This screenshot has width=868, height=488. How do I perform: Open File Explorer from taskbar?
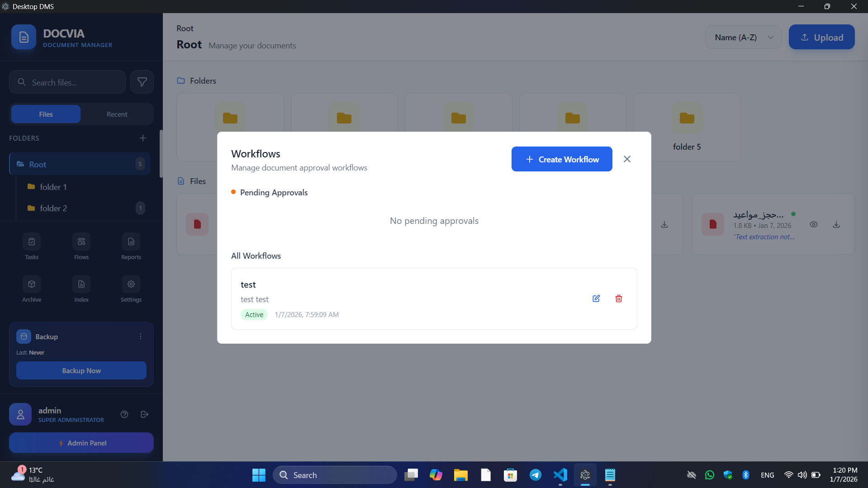click(x=460, y=475)
